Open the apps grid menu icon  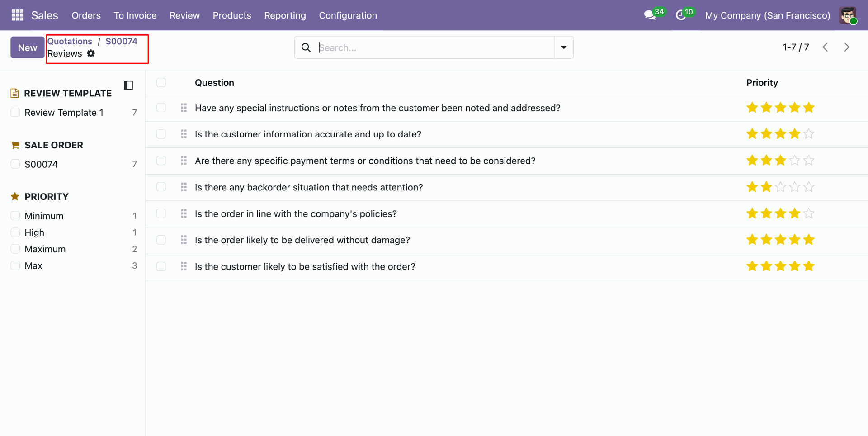(17, 15)
